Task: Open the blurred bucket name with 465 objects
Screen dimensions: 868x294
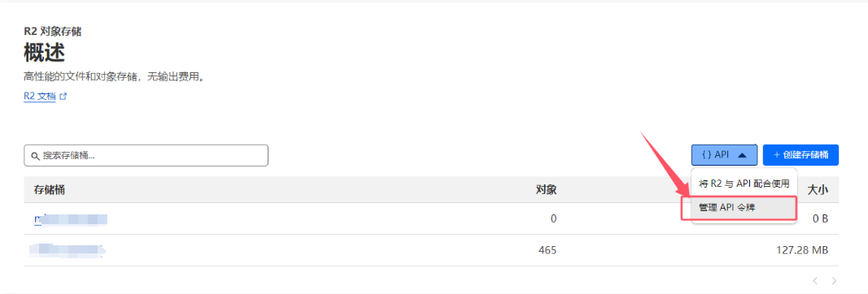Action: [x=67, y=250]
